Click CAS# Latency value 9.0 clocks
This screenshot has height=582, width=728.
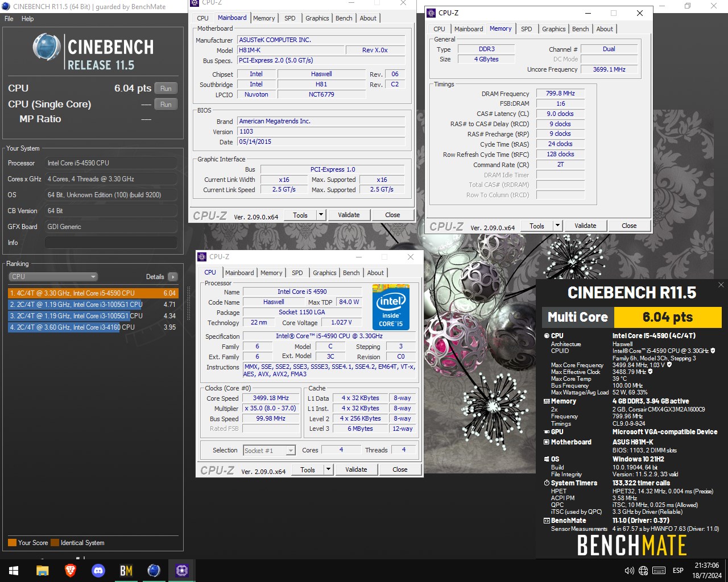pyautogui.click(x=560, y=114)
